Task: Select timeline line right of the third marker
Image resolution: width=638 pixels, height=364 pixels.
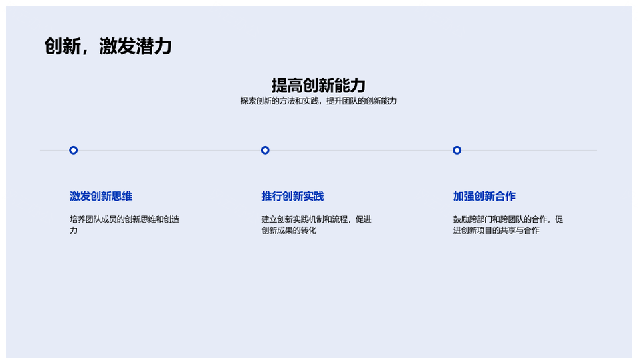Action: pyautogui.click(x=532, y=151)
